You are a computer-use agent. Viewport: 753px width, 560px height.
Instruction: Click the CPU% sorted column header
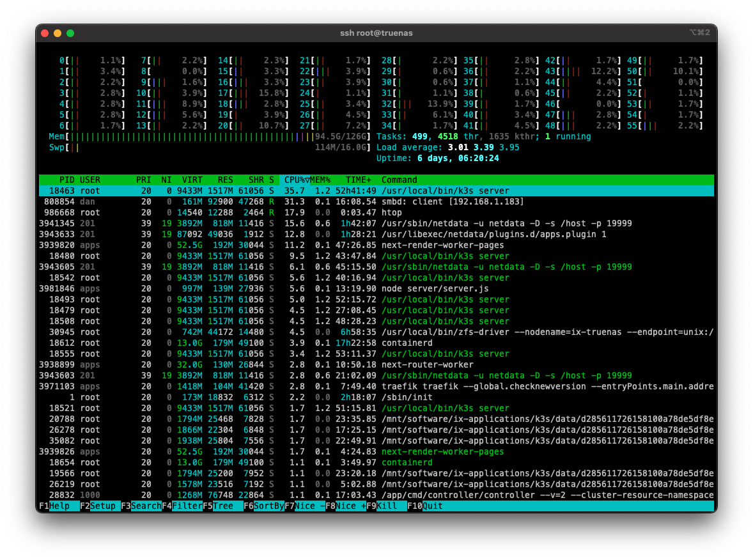coord(295,180)
